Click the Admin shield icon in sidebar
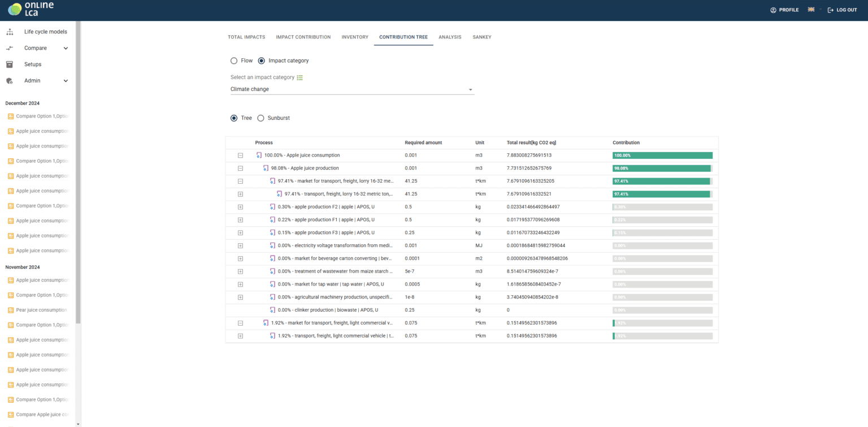This screenshot has height=427, width=868. (x=10, y=81)
